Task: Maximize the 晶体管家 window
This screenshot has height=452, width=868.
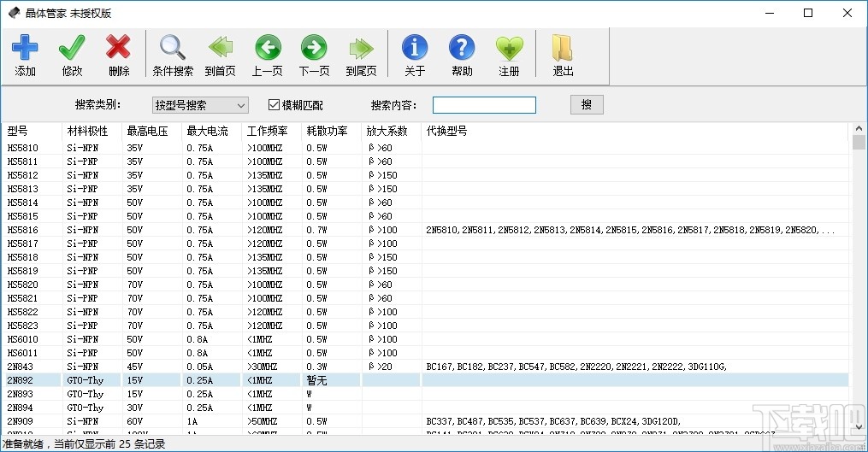Action: click(x=808, y=13)
